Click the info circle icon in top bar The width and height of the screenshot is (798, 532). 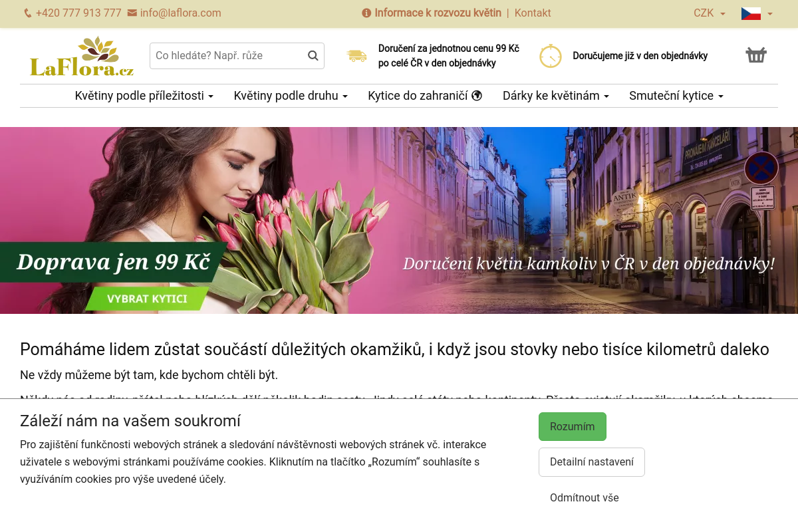point(366,13)
